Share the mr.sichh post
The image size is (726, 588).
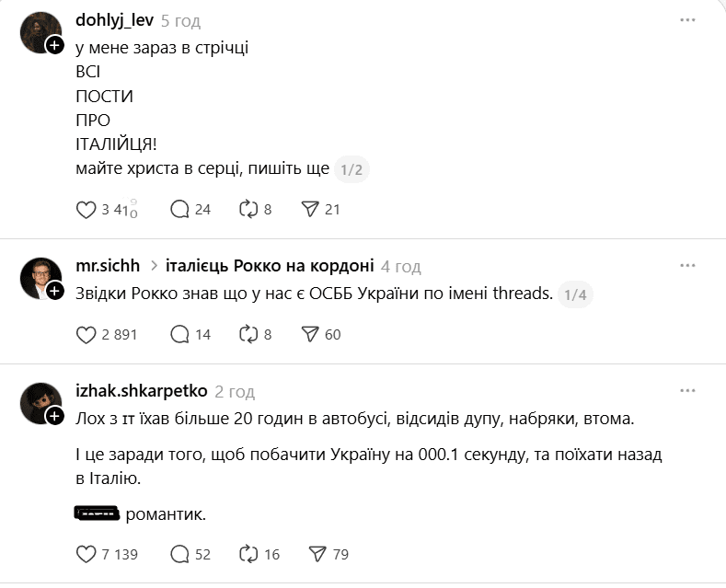click(x=310, y=335)
